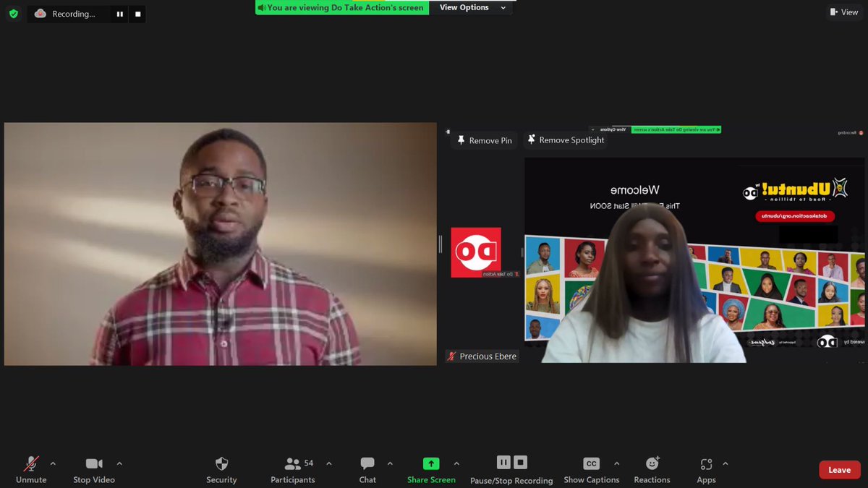Pause recording in top-left indicator
The height and width of the screenshot is (488, 868).
[120, 14]
